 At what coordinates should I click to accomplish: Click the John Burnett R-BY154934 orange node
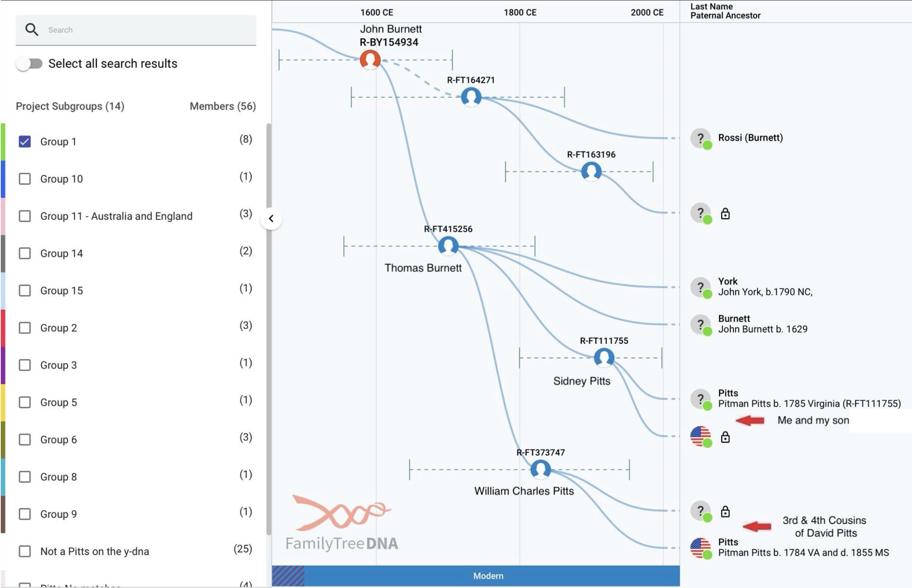click(x=370, y=60)
